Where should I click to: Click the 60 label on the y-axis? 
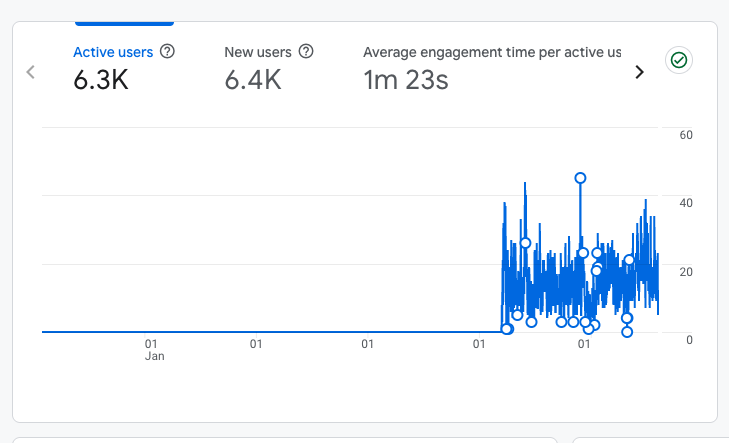[685, 135]
